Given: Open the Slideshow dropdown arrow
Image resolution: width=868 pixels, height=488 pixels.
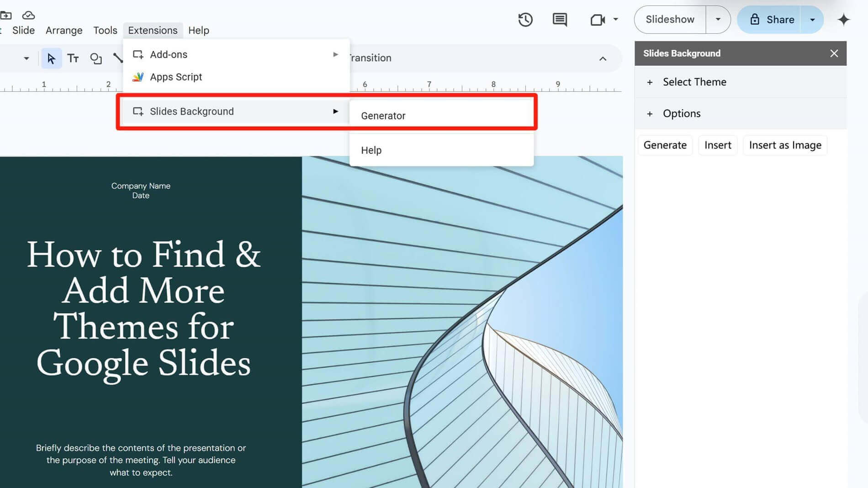Looking at the screenshot, I should click(718, 20).
